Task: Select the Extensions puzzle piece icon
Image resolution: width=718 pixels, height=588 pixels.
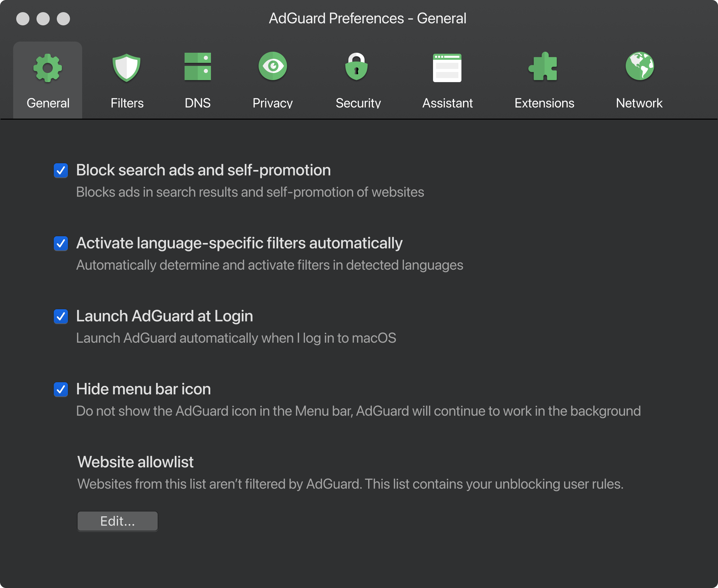Action: (543, 67)
